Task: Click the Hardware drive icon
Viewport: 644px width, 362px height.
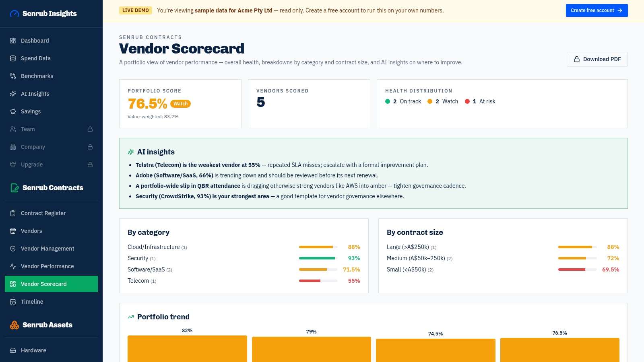Action: 13,350
